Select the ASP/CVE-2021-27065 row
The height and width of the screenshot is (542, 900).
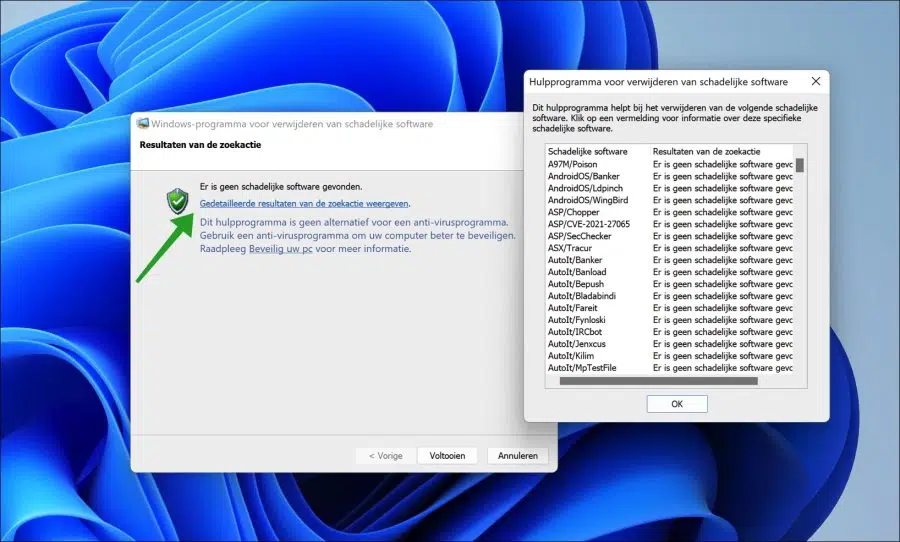(x=669, y=224)
